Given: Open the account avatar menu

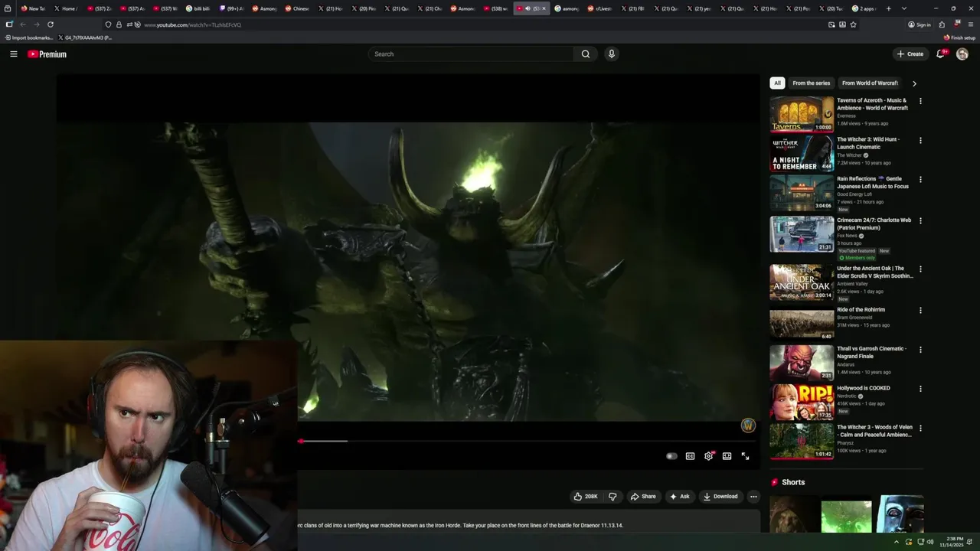Looking at the screenshot, I should click(x=962, y=54).
